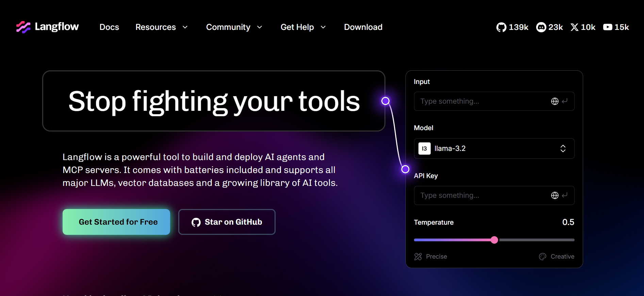Open the Docs menu item
Screen dimensions: 644x296
click(x=109, y=27)
